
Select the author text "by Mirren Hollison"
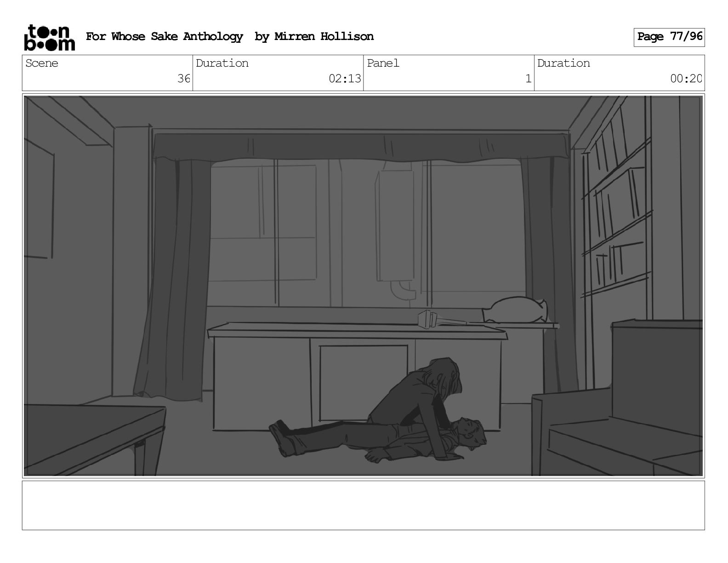pos(314,37)
